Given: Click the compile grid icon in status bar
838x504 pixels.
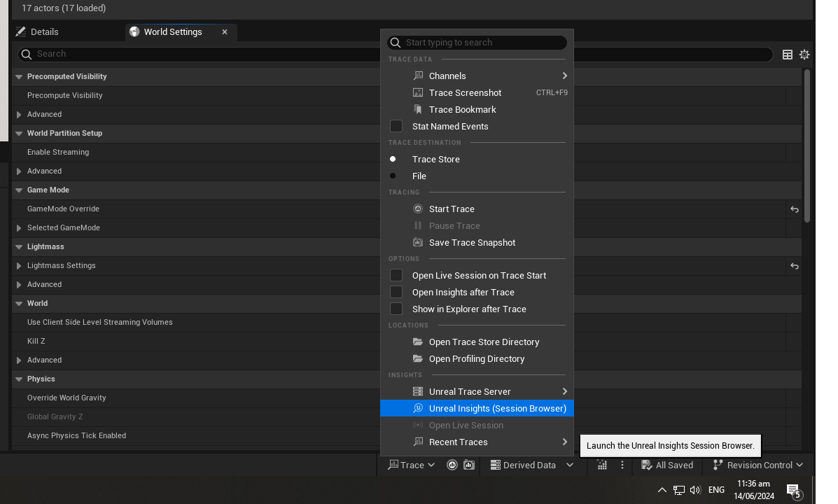Looking at the screenshot, I should 602,465.
